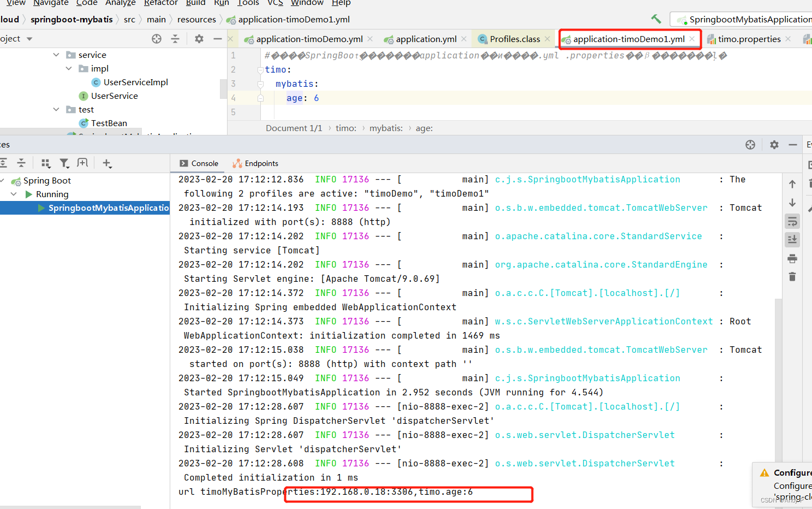Clear the console output with trash icon
The width and height of the screenshot is (812, 509).
point(792,276)
